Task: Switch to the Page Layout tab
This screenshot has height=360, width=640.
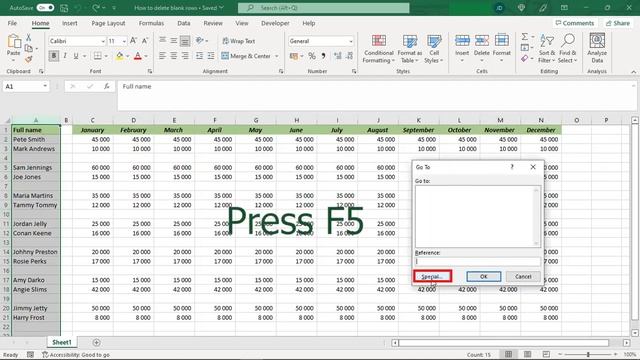Action: click(108, 23)
